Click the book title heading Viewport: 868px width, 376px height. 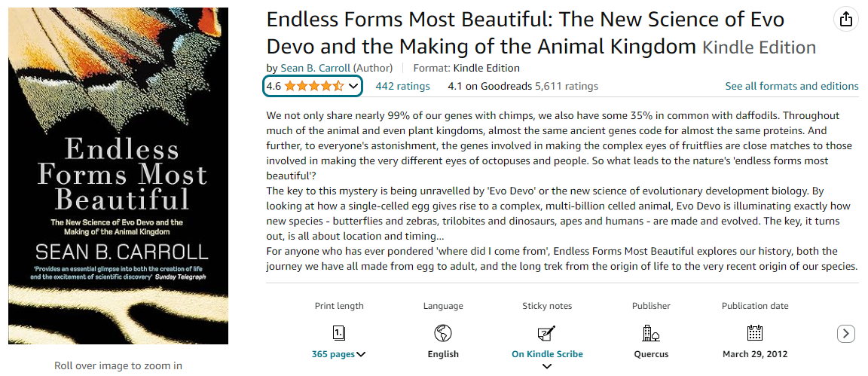[525, 32]
